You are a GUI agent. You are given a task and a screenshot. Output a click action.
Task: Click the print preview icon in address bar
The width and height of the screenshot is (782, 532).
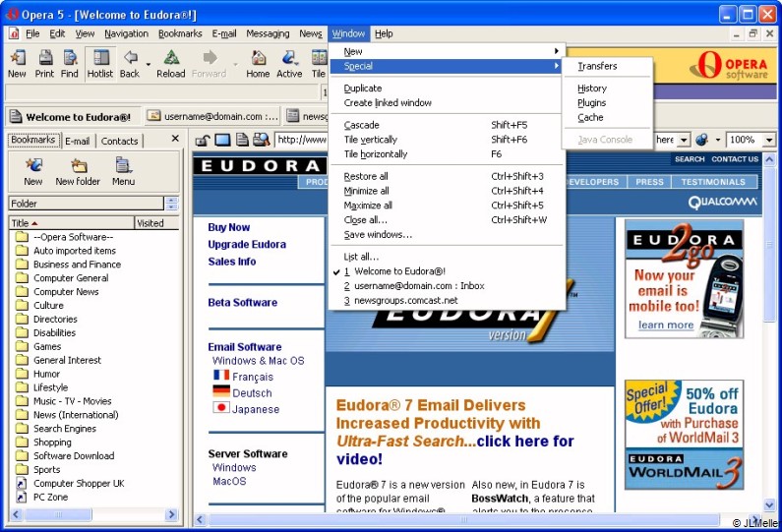pyautogui.click(x=261, y=140)
